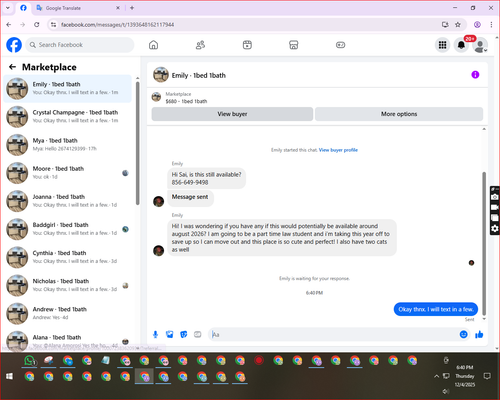
Task: Click the microphone voice clip icon
Action: (x=155, y=334)
